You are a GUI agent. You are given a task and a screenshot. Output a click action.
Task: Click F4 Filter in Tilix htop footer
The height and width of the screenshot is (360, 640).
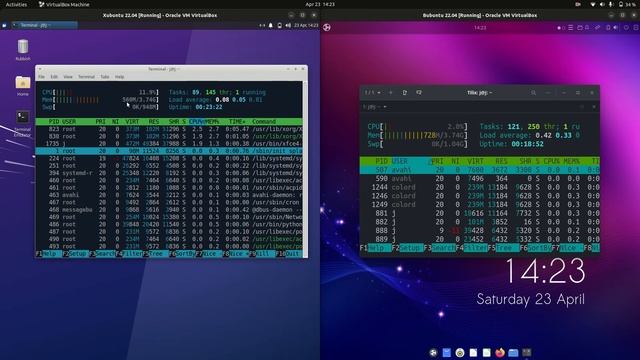pyautogui.click(x=471, y=248)
